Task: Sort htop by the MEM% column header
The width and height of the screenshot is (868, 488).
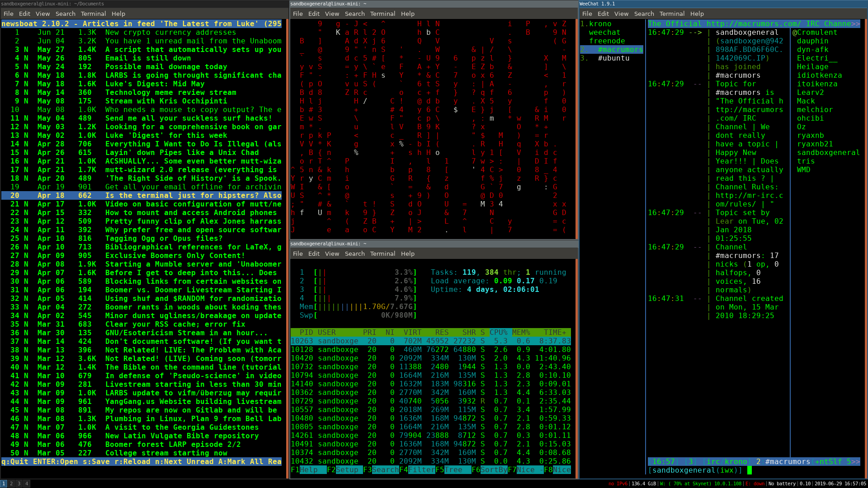Action: click(x=521, y=333)
